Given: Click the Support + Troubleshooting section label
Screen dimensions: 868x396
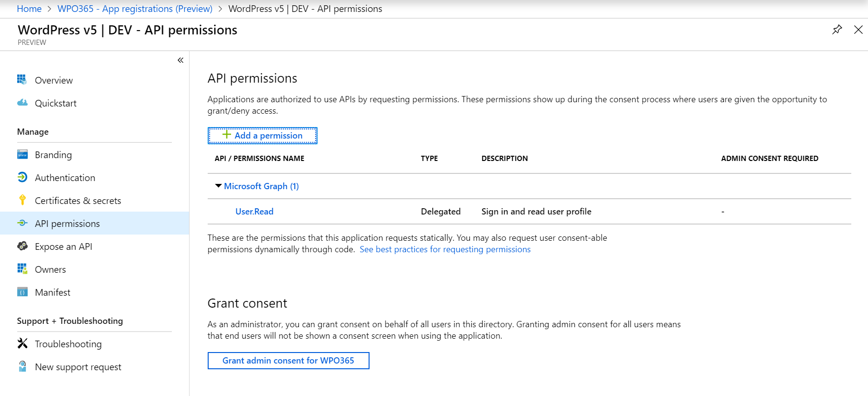Looking at the screenshot, I should [70, 321].
